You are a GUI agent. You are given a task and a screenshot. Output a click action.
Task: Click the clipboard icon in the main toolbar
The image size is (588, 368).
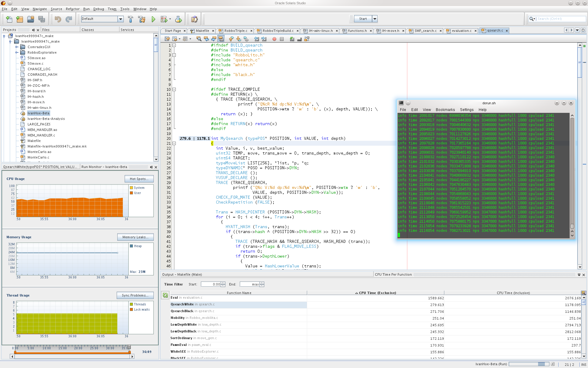pos(194,19)
